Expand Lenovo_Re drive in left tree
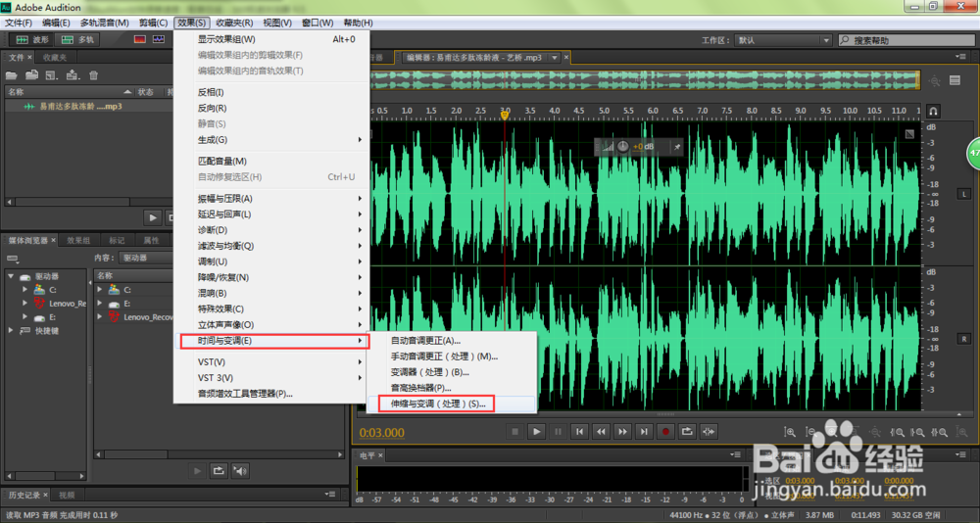980x523 pixels. [x=25, y=304]
